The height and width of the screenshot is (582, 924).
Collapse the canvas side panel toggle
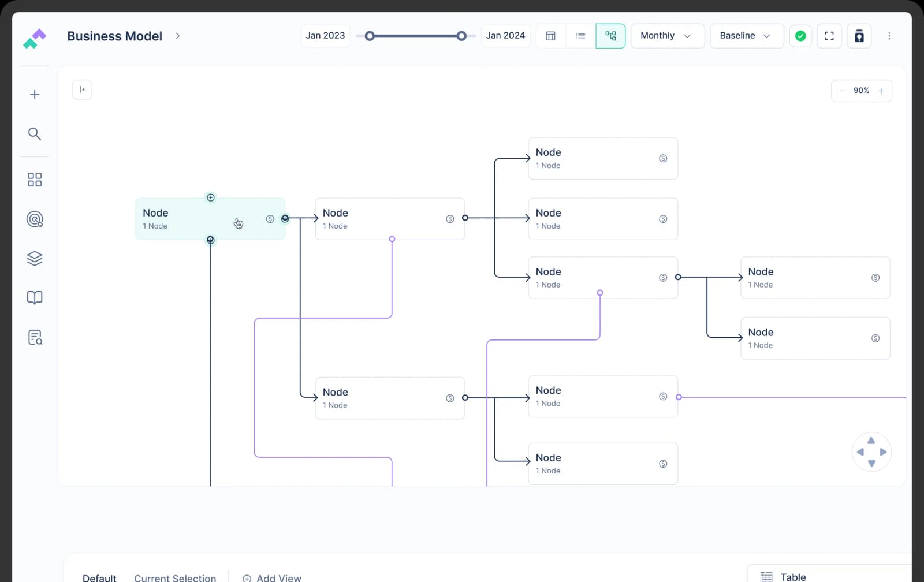pos(82,89)
